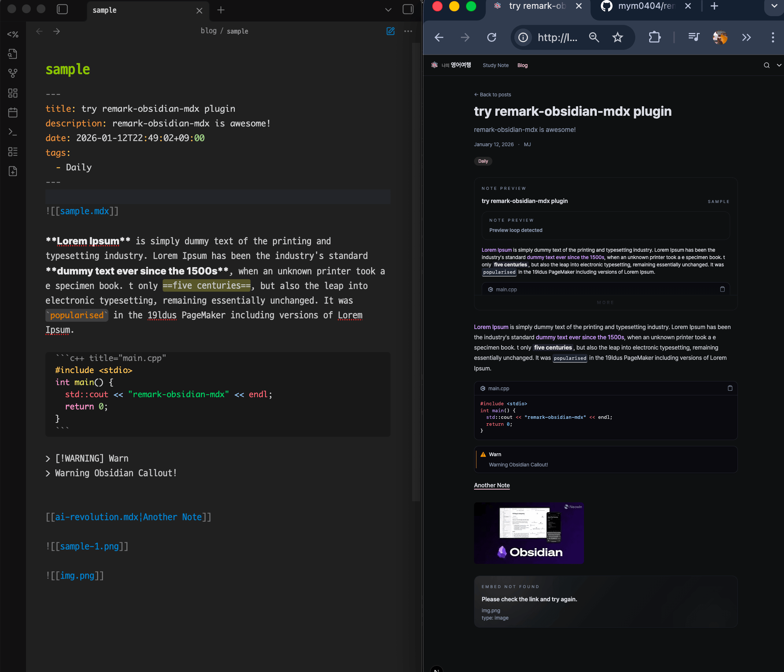Click the Obsidian image thumbnail in blog post
The width and height of the screenshot is (784, 672).
coord(529,533)
